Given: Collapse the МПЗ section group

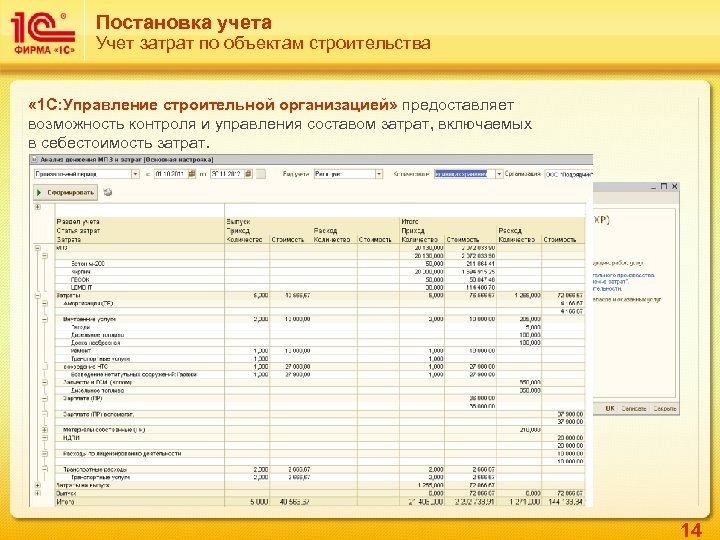Looking at the screenshot, I should (38, 248).
